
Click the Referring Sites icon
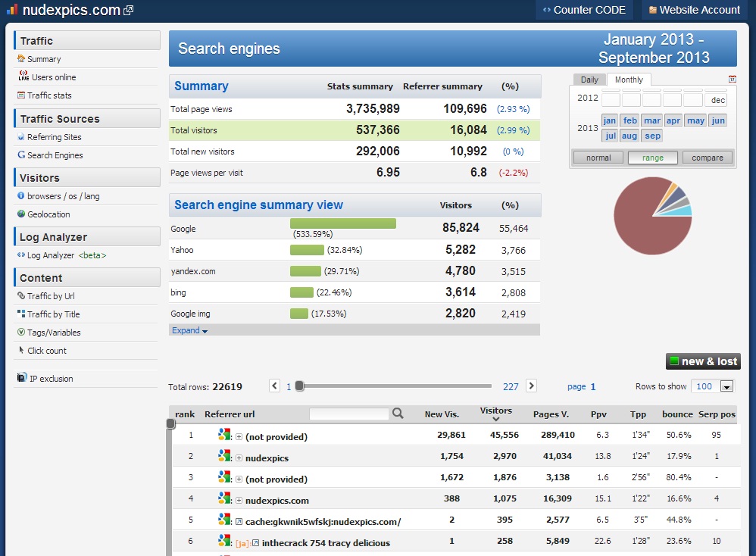(21, 137)
